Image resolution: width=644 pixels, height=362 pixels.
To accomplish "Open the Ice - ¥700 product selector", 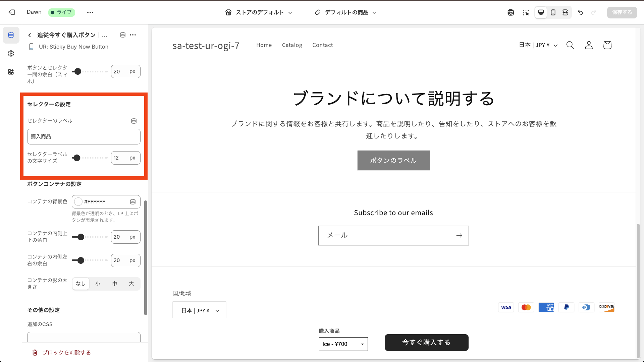I will tap(343, 344).
